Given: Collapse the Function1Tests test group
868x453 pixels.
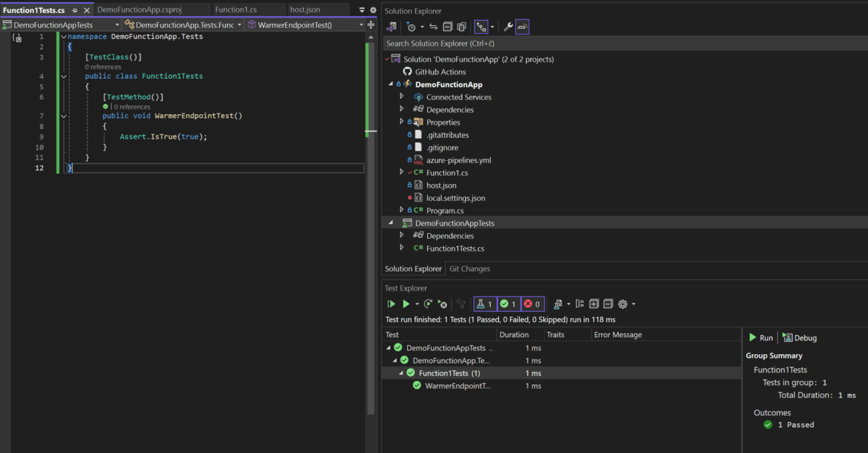Looking at the screenshot, I should click(401, 373).
